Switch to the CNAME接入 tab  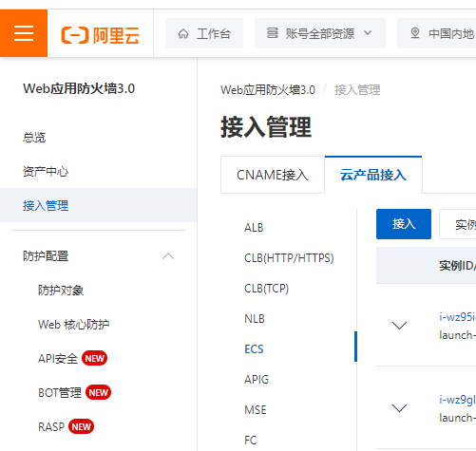[x=273, y=175]
